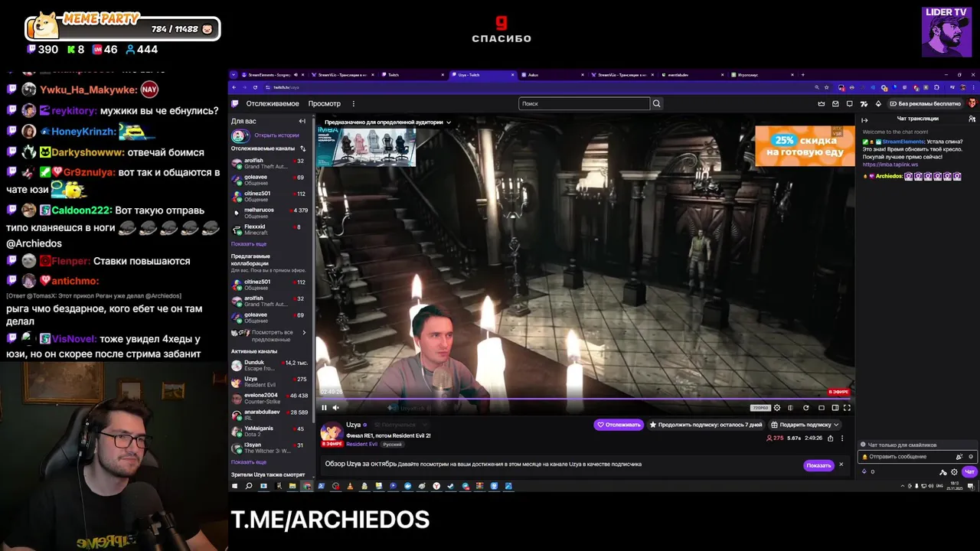Image resolution: width=980 pixels, height=551 pixels.
Task: Click Продолжить подписку button
Action: click(706, 425)
